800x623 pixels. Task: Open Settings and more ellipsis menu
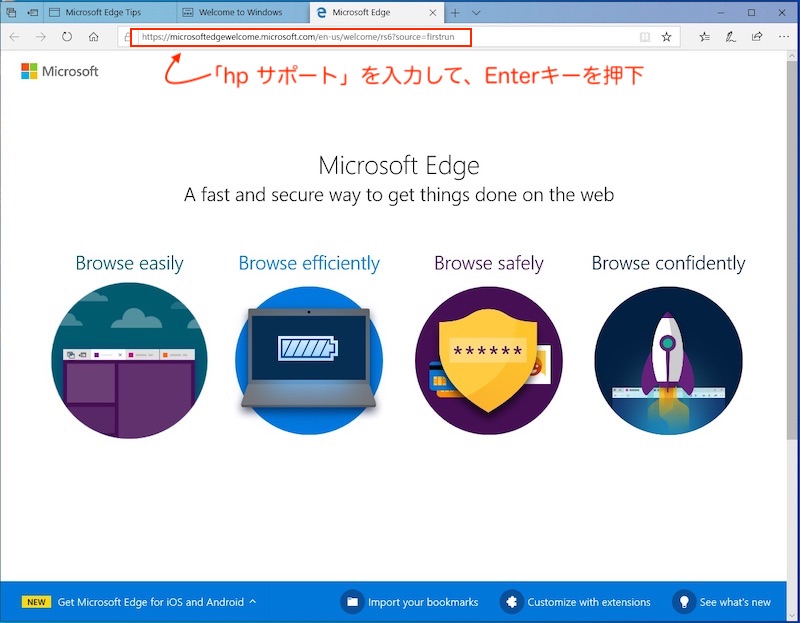coord(784,37)
